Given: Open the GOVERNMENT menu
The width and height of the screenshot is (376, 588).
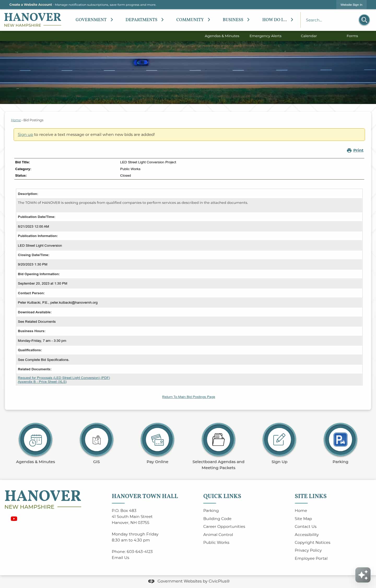Looking at the screenshot, I should [91, 20].
